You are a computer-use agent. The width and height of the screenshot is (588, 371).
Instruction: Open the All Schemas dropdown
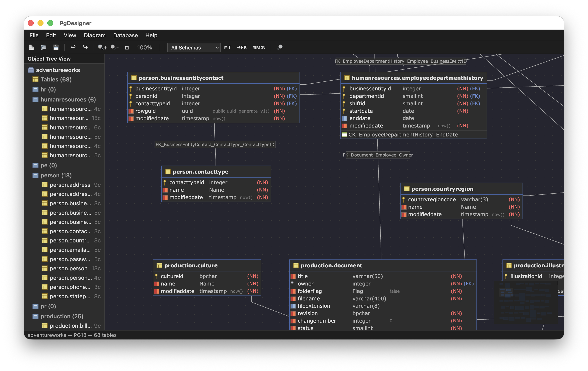click(194, 47)
